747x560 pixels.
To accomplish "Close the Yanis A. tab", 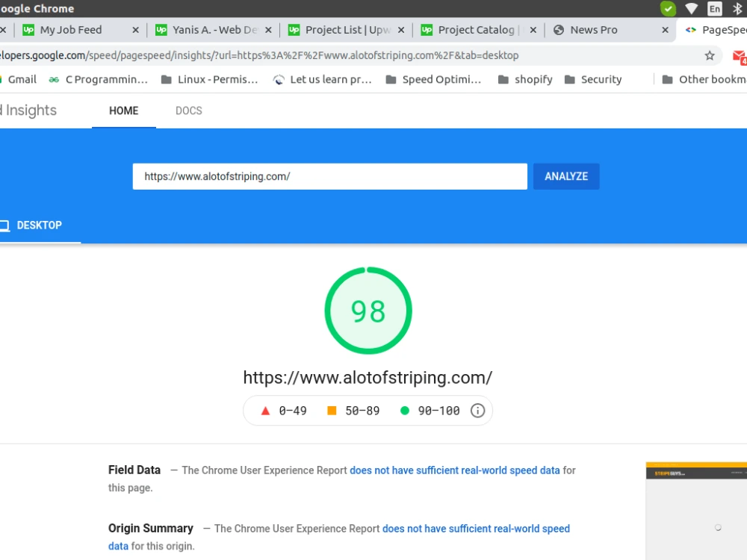I will tap(268, 30).
